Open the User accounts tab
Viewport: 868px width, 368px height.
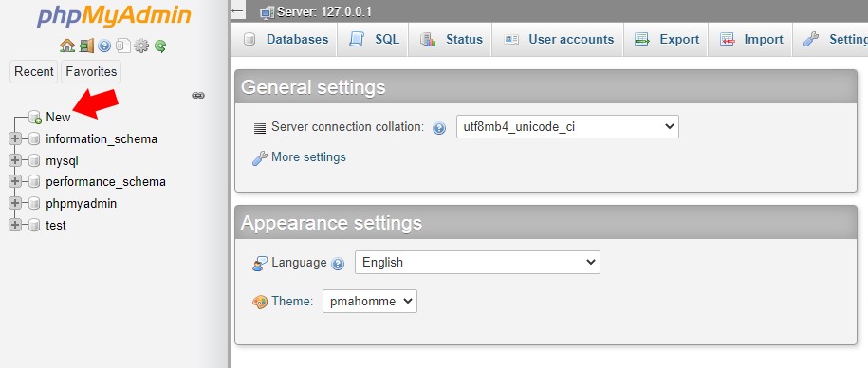click(558, 39)
